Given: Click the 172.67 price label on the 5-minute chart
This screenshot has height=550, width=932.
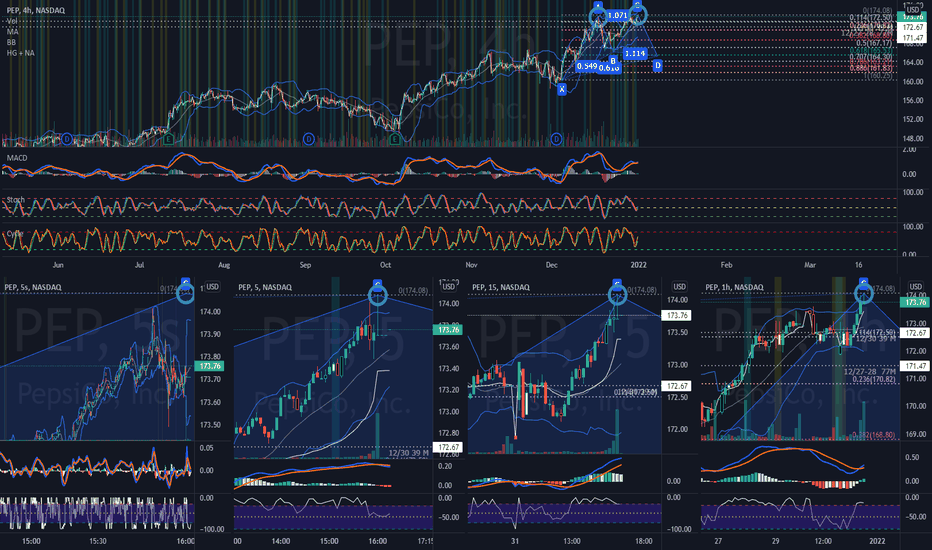Looking at the screenshot, I should coord(449,447).
